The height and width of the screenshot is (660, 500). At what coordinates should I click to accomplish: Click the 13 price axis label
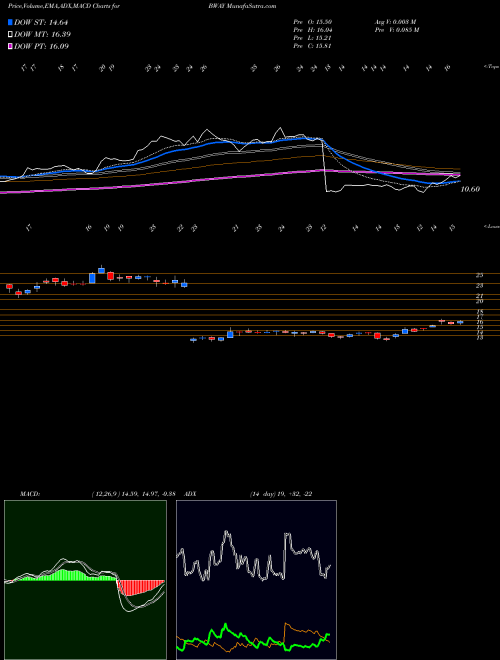pyautogui.click(x=479, y=338)
